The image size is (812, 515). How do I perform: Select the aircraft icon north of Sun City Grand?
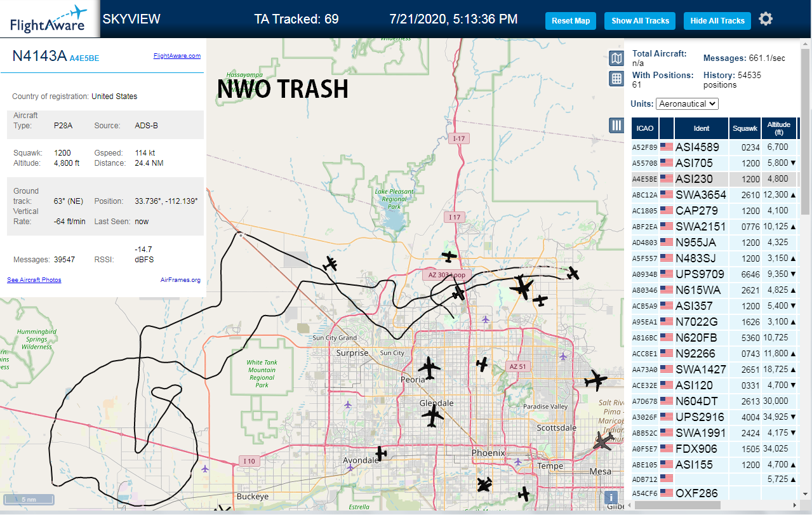329,264
